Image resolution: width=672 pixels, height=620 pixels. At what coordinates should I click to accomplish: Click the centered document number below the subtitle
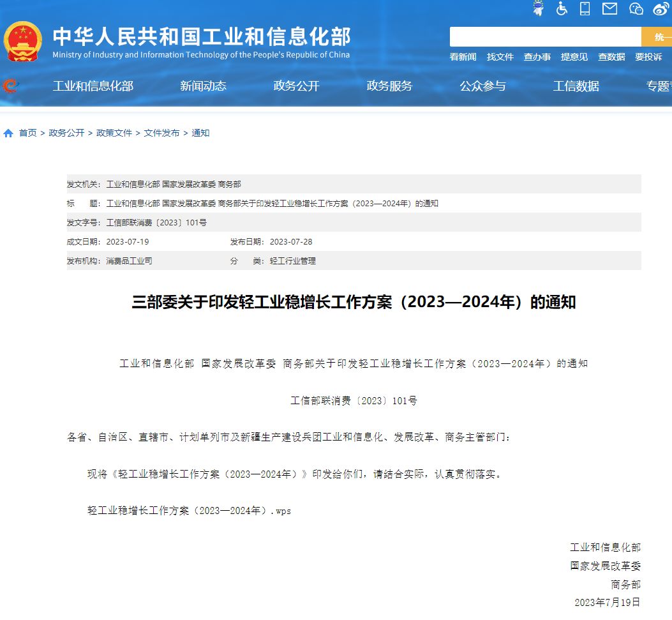coord(354,401)
